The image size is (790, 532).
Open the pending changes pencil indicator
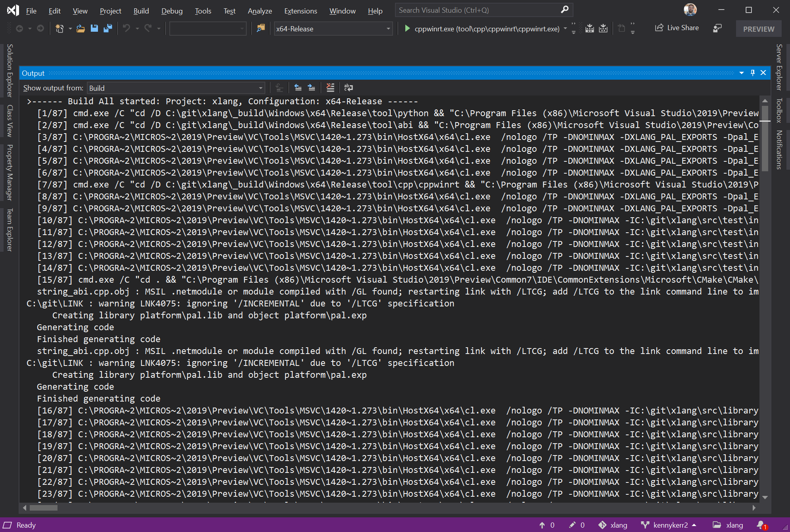573,525
